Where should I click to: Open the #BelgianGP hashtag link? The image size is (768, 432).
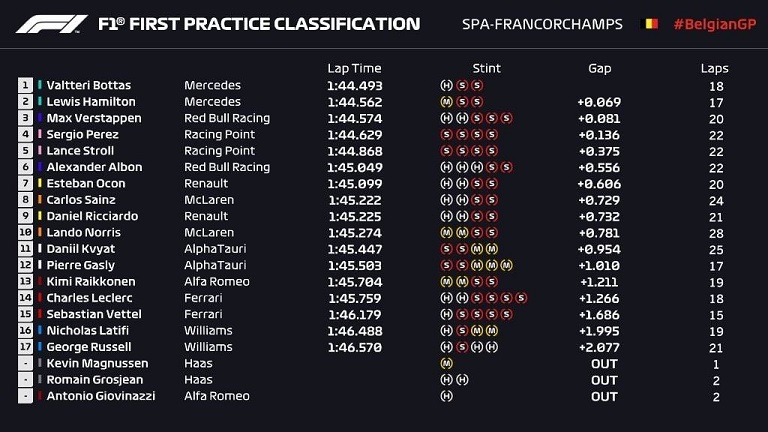(x=715, y=24)
